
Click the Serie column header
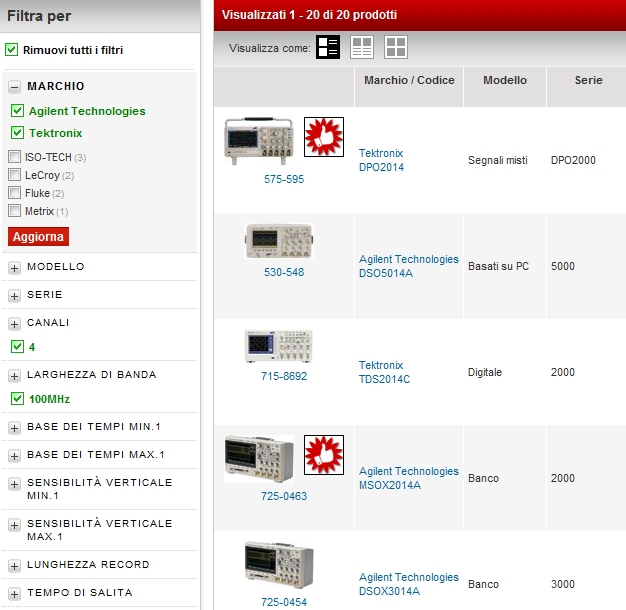point(588,80)
